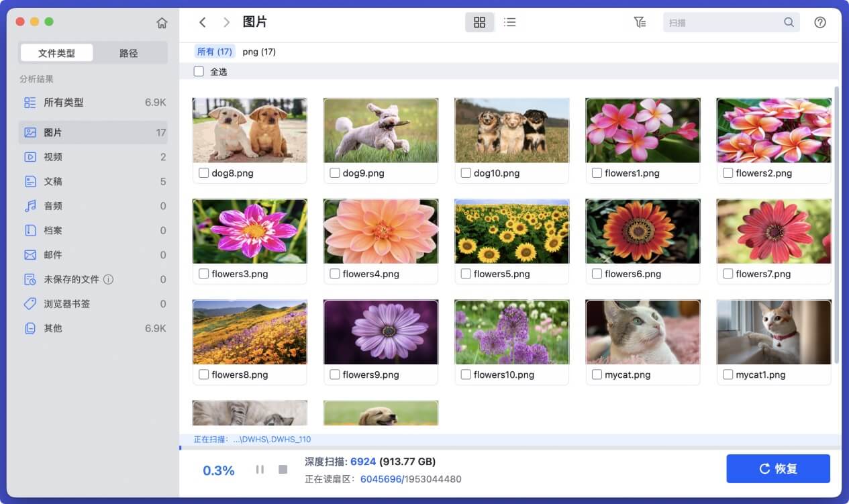
Task: Enable the 全选 select-all checkbox
Action: [199, 70]
